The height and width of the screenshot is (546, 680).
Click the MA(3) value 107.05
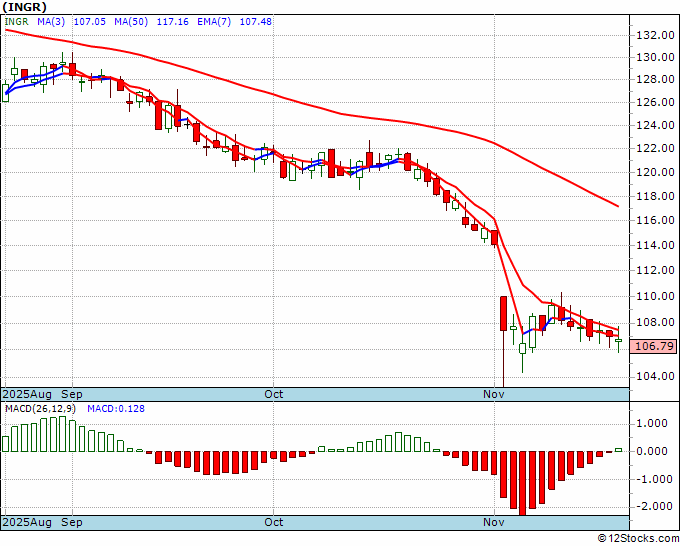pos(90,21)
